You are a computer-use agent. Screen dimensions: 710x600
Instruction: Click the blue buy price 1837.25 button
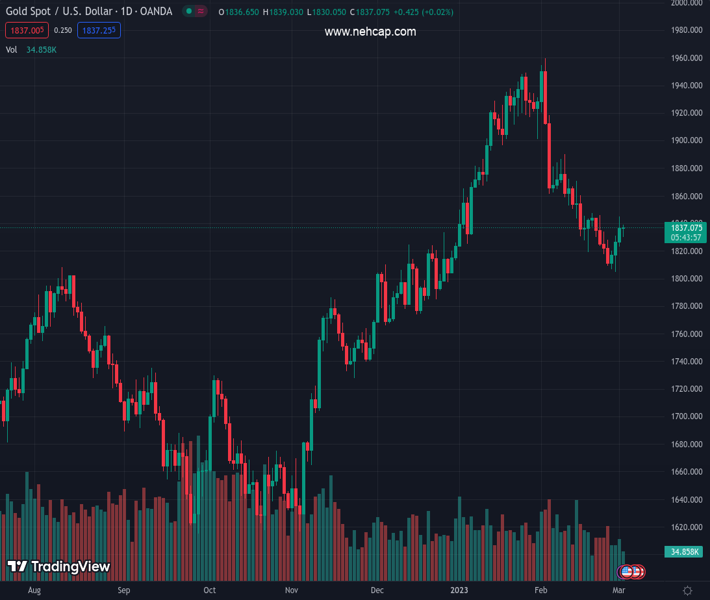pyautogui.click(x=99, y=31)
